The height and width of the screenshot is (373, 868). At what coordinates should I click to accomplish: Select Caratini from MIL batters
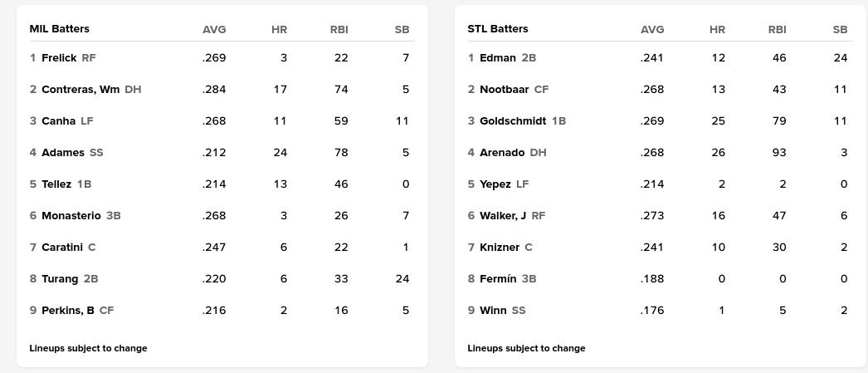62,248
